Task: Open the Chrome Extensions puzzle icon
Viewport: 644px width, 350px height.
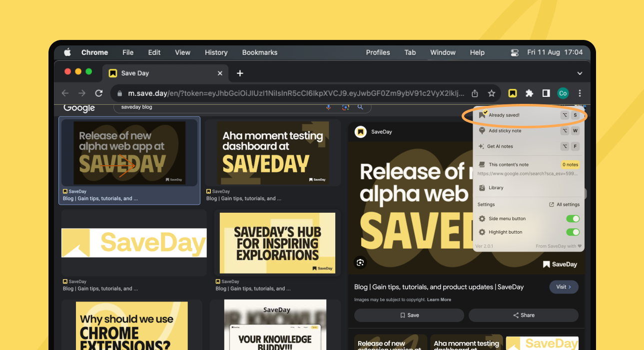Action: coord(530,93)
